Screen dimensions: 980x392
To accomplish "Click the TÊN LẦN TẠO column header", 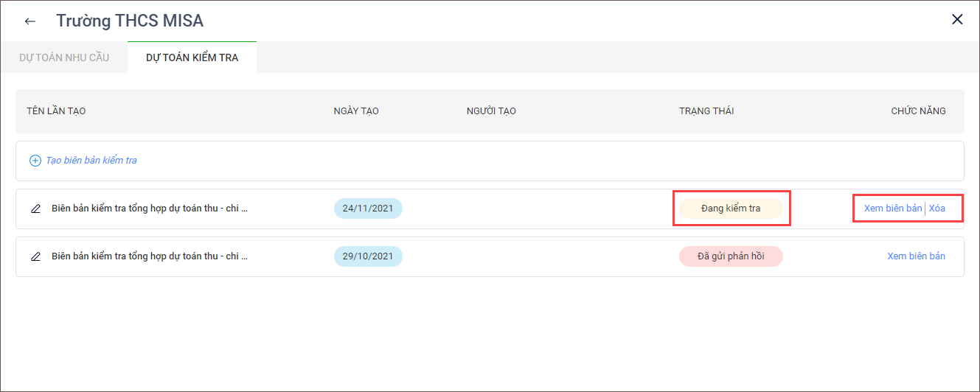I will point(56,111).
